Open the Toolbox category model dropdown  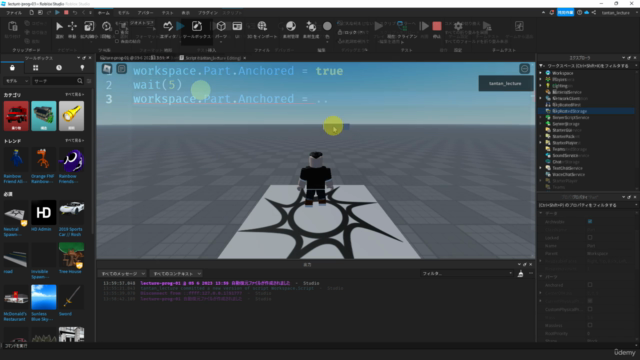(x=16, y=81)
